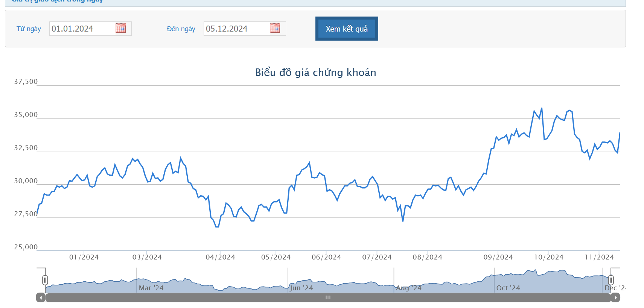644x308 pixels.
Task: Select the Mar '24 marker in navigator
Action: 151,288
